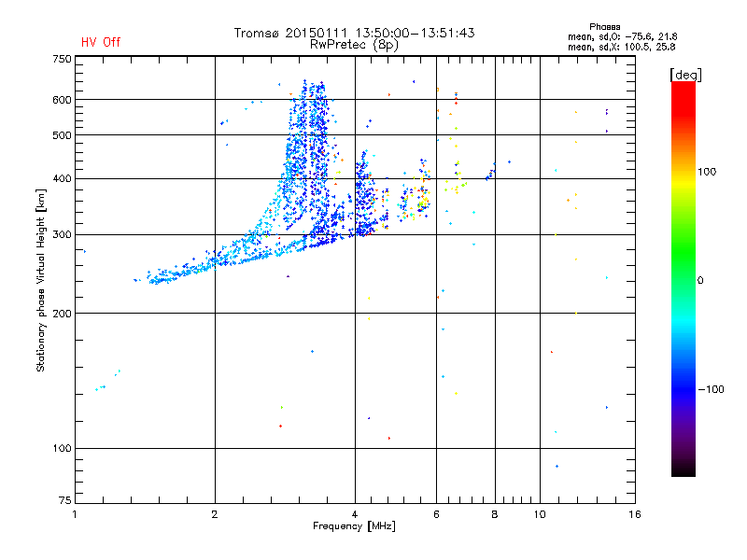Viewport: 747px width, 560px height.
Task: Click the x-axis label '10'
Action: pyautogui.click(x=540, y=514)
